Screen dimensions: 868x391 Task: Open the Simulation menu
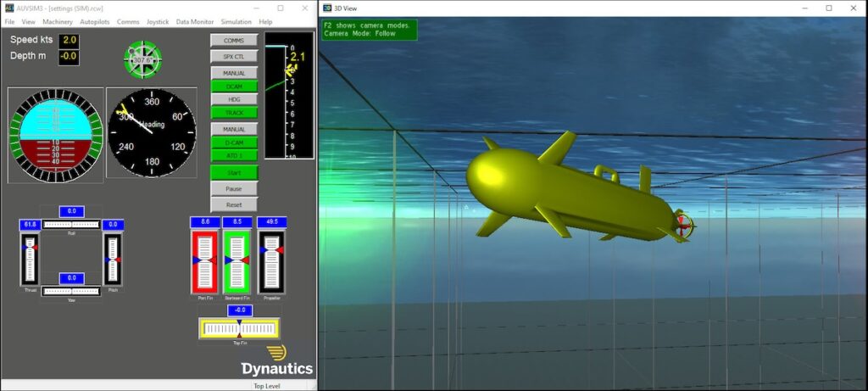(236, 21)
